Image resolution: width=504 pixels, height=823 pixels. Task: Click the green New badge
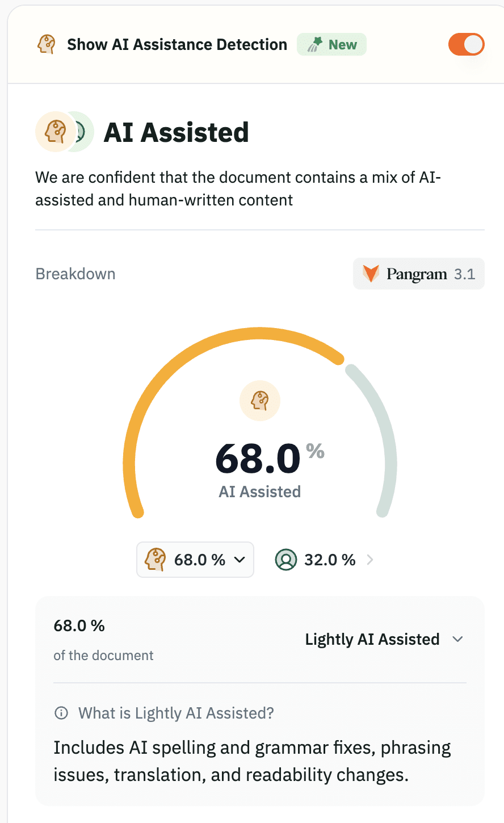pyautogui.click(x=331, y=44)
